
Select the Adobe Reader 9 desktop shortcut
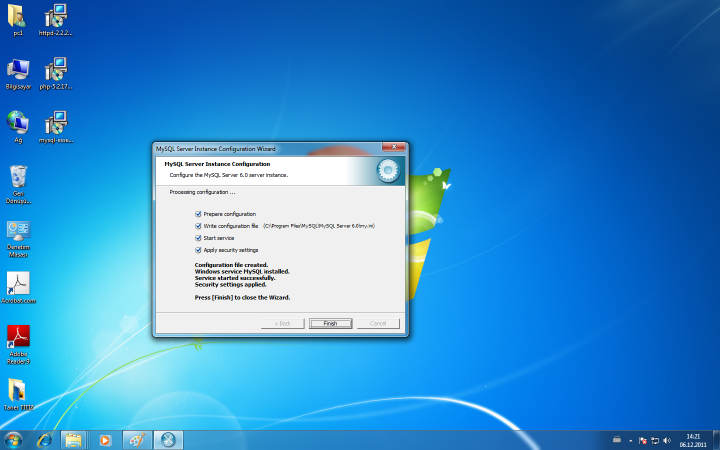click(x=18, y=338)
